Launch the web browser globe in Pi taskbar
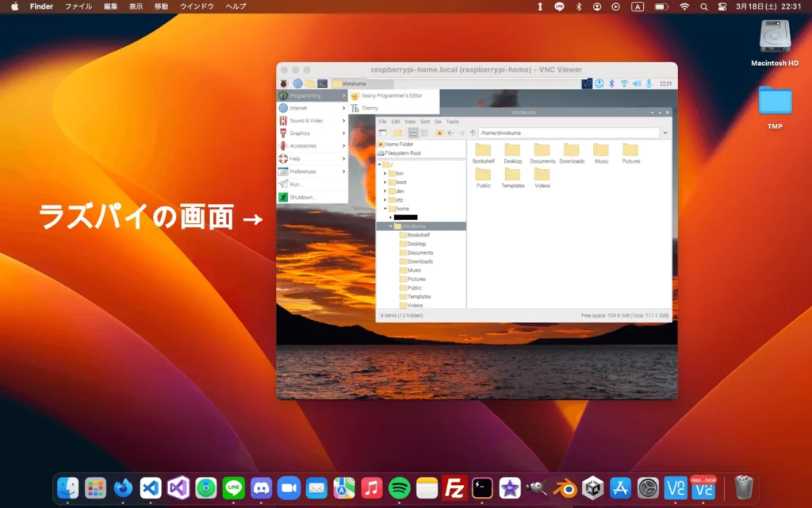Viewport: 812px width, 508px height. (297, 83)
